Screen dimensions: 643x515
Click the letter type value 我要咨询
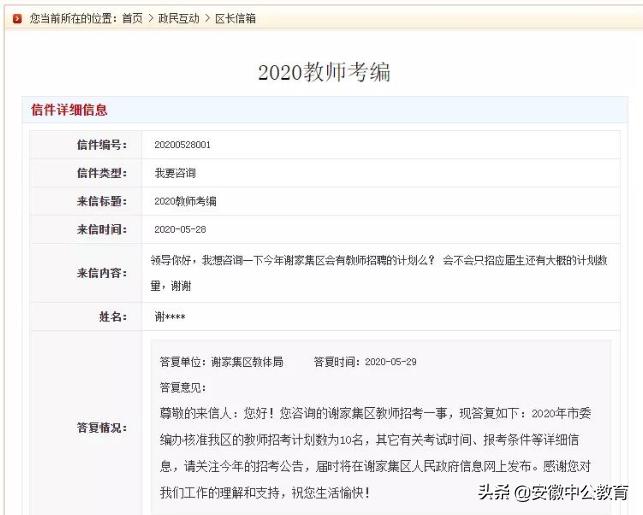tap(175, 173)
